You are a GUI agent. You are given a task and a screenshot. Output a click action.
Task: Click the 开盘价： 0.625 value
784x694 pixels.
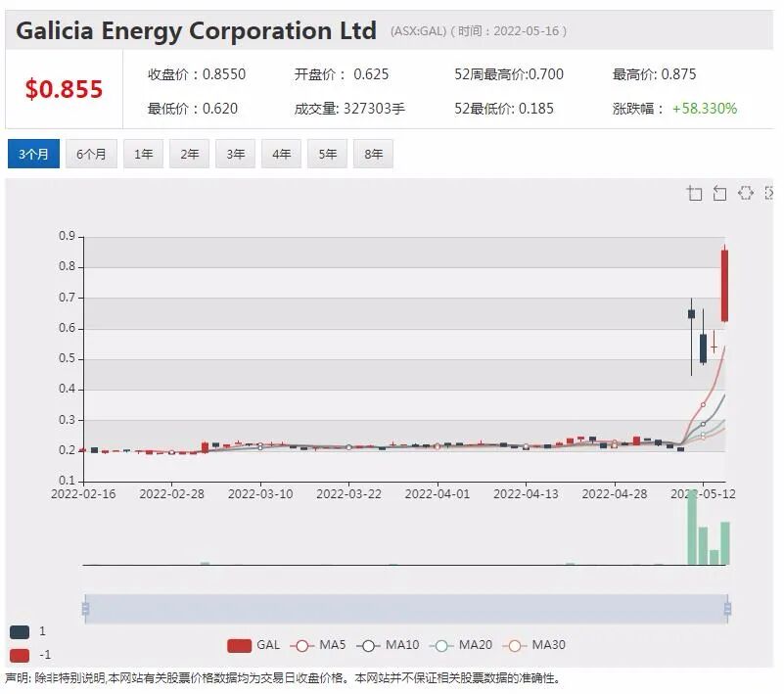342,74
